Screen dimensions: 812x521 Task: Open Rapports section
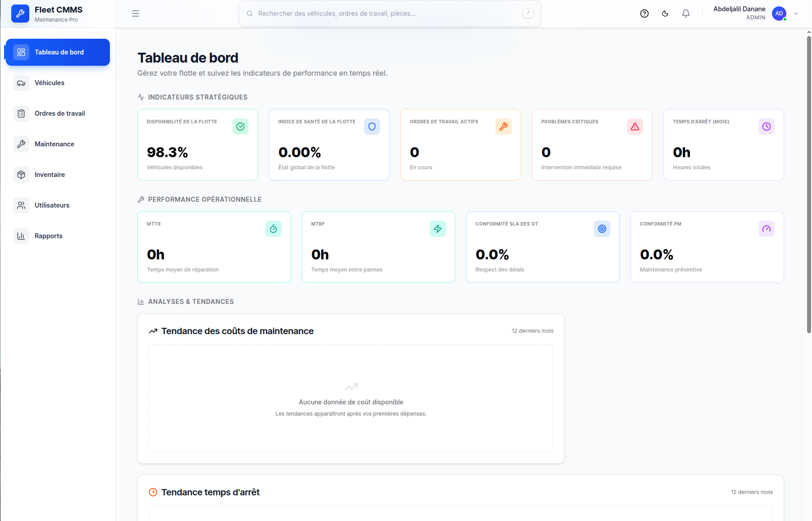tap(58, 236)
